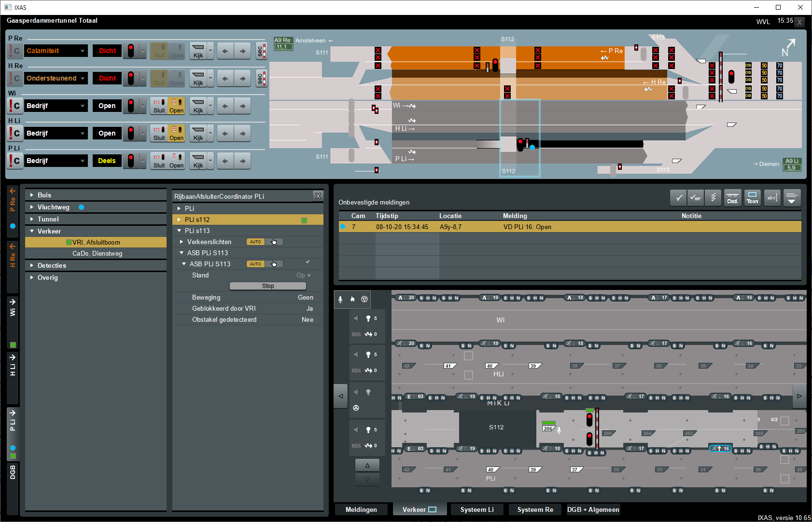Open the Calamiteit dropdown for P Re
The height and width of the screenshot is (522, 812).
point(56,51)
